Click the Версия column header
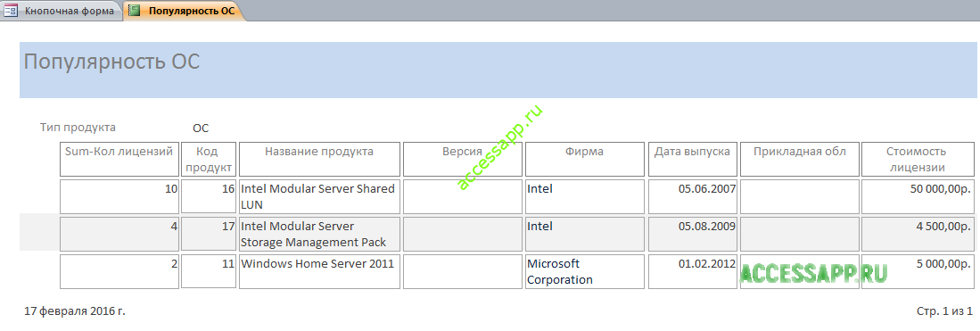 coord(463,159)
